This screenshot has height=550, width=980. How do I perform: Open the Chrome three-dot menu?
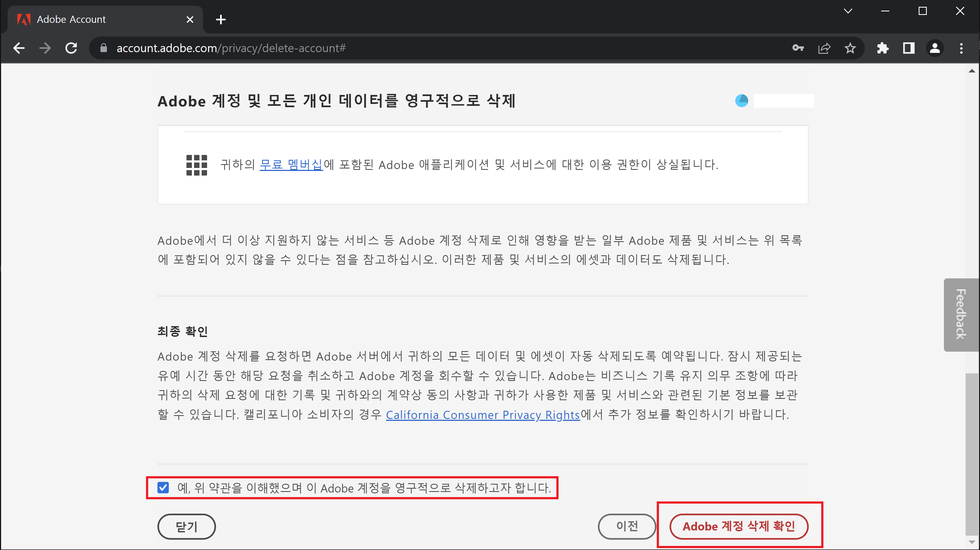pyautogui.click(x=961, y=48)
